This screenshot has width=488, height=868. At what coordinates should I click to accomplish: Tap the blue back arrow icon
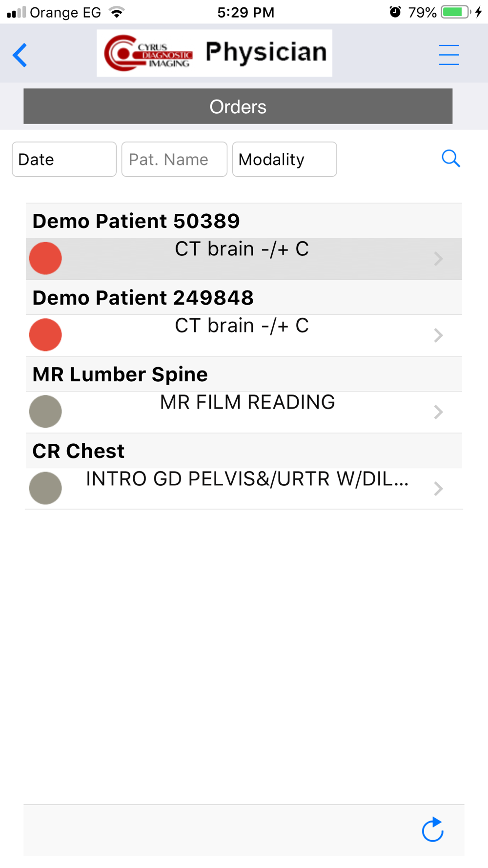20,55
